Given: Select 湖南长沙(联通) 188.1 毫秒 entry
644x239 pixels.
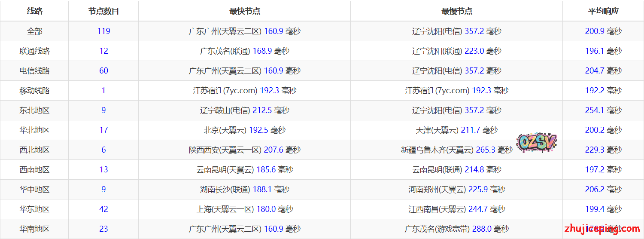Looking at the screenshot, I should tap(244, 189).
